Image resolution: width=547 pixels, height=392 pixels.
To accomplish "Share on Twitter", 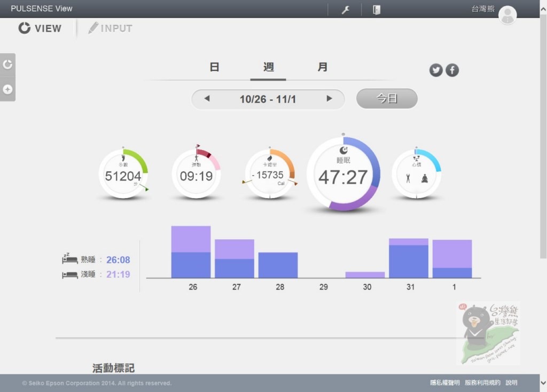I will [x=436, y=70].
